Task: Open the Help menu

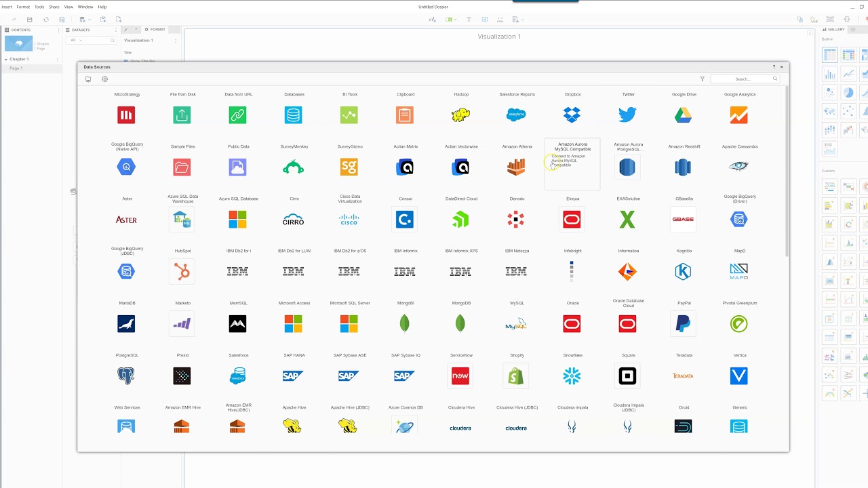Action: click(x=102, y=7)
